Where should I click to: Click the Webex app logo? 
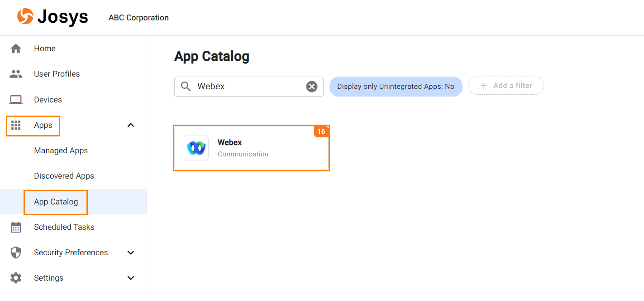click(196, 148)
